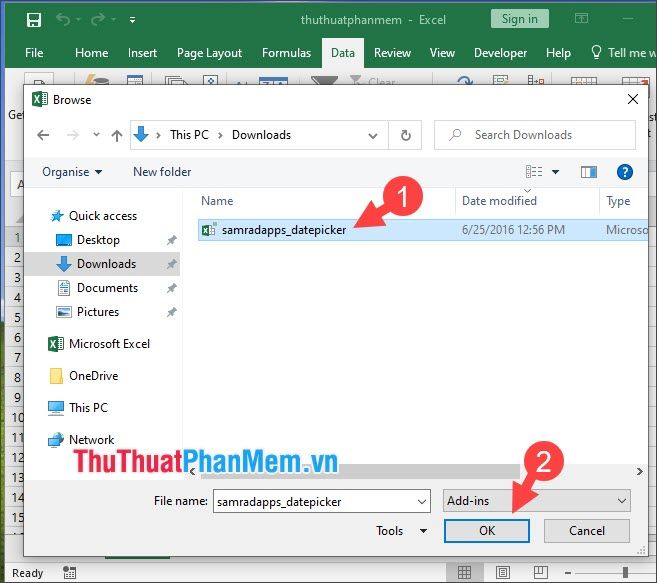Screen dimensions: 657x583
Task: Click the Back navigation arrow
Action: (42, 135)
